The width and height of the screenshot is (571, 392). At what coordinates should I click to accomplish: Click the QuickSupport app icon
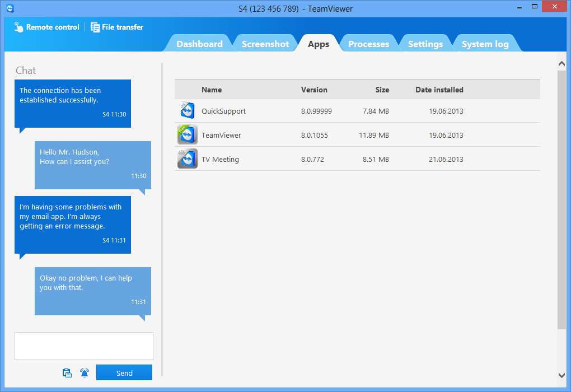pos(187,110)
